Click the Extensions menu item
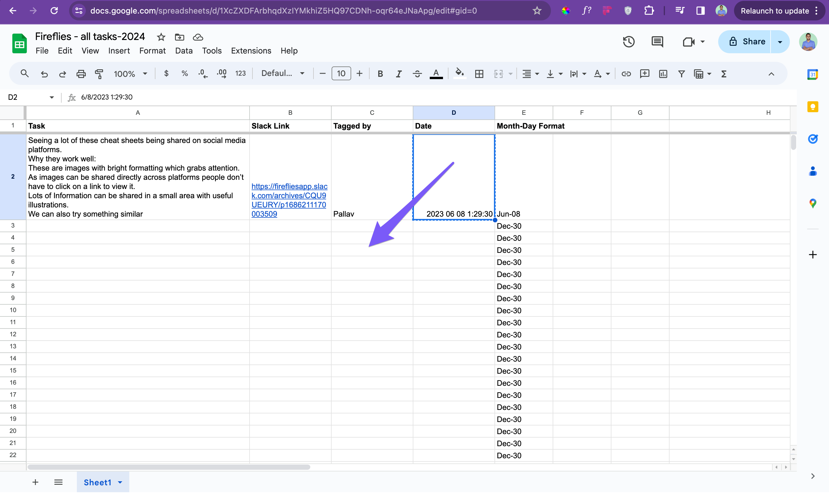Image resolution: width=829 pixels, height=504 pixels. tap(250, 50)
